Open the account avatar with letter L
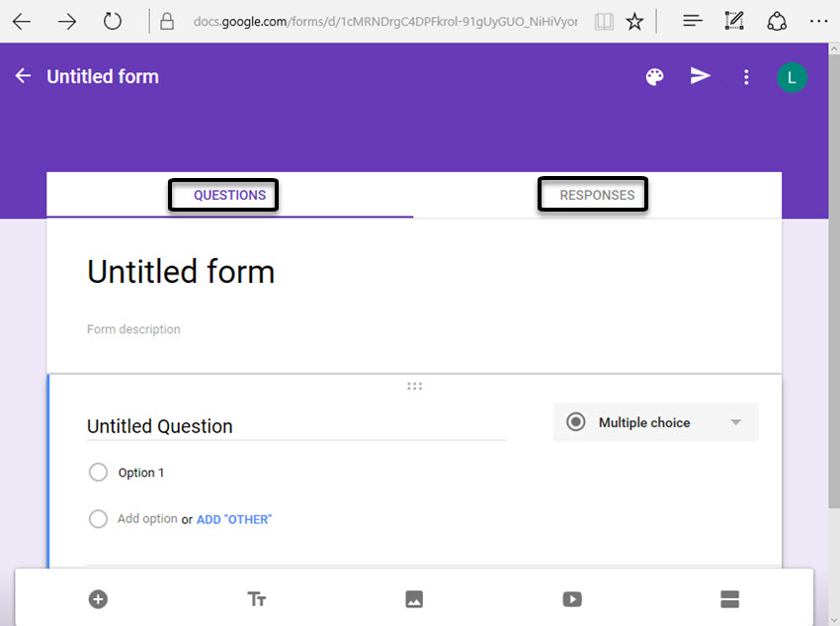 793,76
